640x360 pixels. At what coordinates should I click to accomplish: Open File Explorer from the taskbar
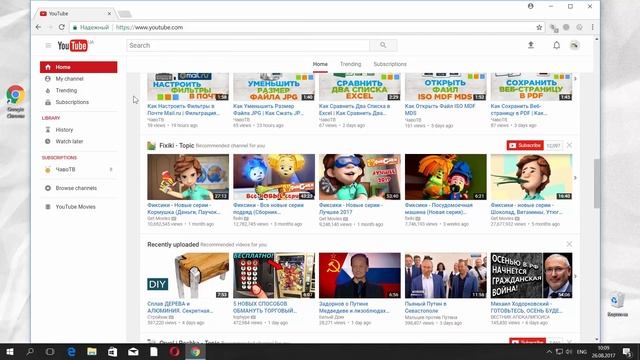92,351
